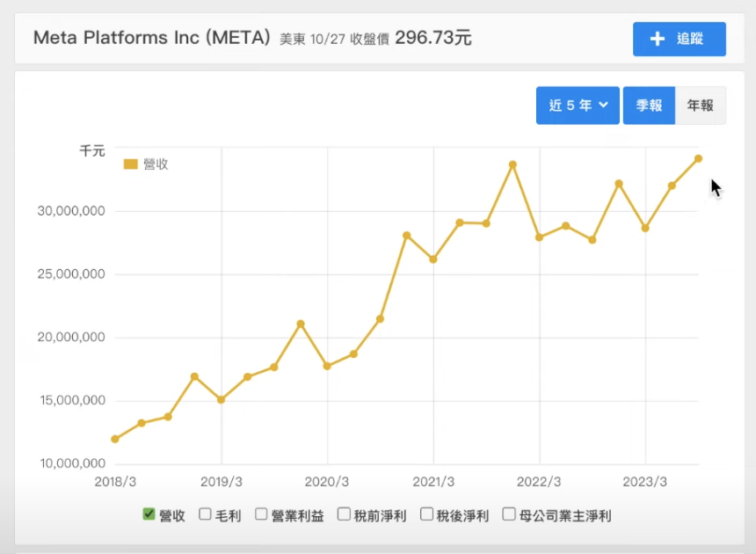Viewport: 756px width, 554px height.
Task: Switch to 年報 annual view
Action: (x=700, y=106)
